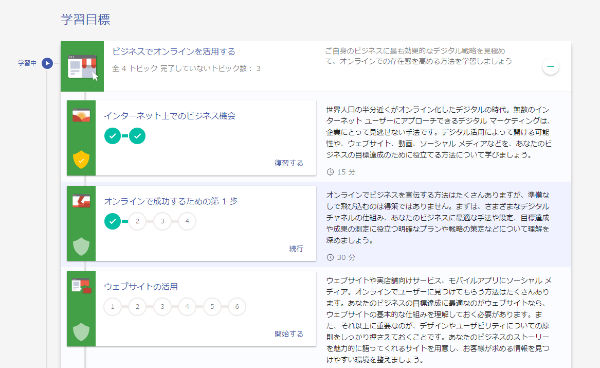
Task: Click first green checkmark of インターネット上でのビジネス機会
Action: click(112, 136)
